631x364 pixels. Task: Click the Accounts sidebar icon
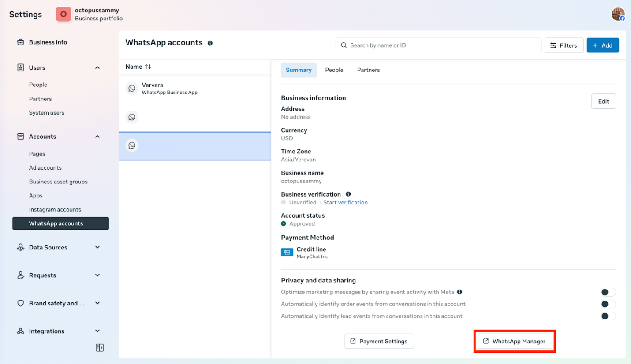point(20,136)
